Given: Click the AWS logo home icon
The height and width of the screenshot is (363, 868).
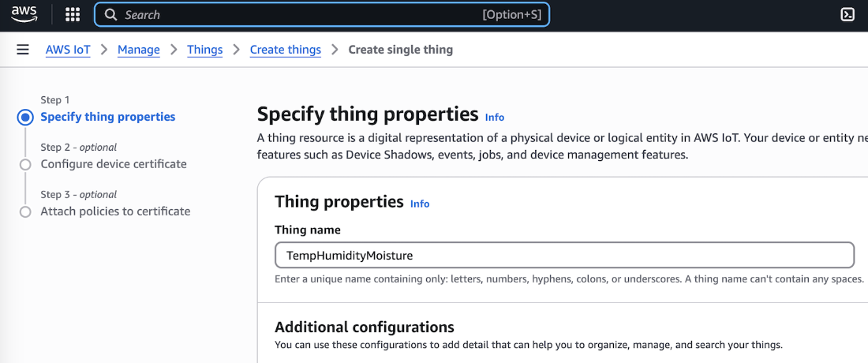Looking at the screenshot, I should (x=24, y=14).
